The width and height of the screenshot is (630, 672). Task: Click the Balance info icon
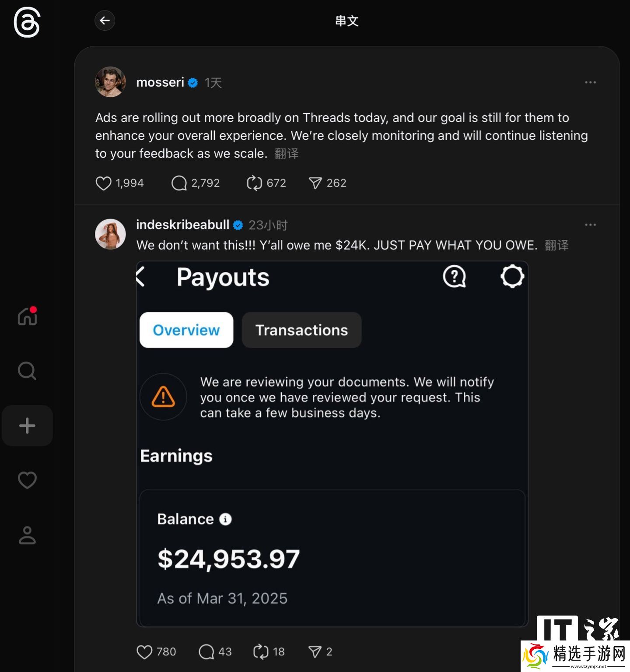click(x=225, y=519)
